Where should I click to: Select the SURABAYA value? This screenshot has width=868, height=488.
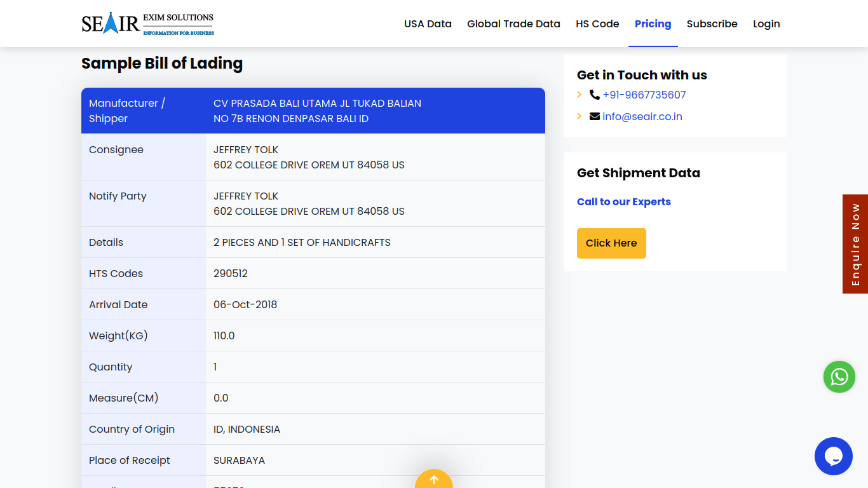click(239, 460)
